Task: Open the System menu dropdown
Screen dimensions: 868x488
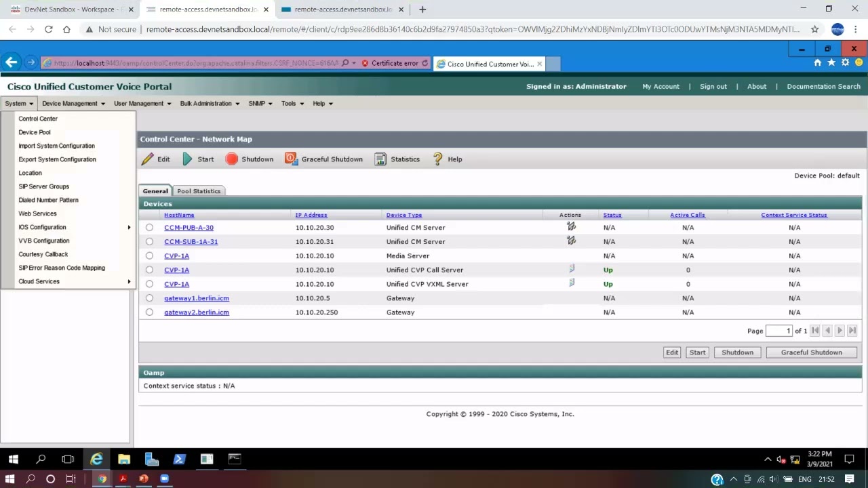Action: click(x=18, y=104)
